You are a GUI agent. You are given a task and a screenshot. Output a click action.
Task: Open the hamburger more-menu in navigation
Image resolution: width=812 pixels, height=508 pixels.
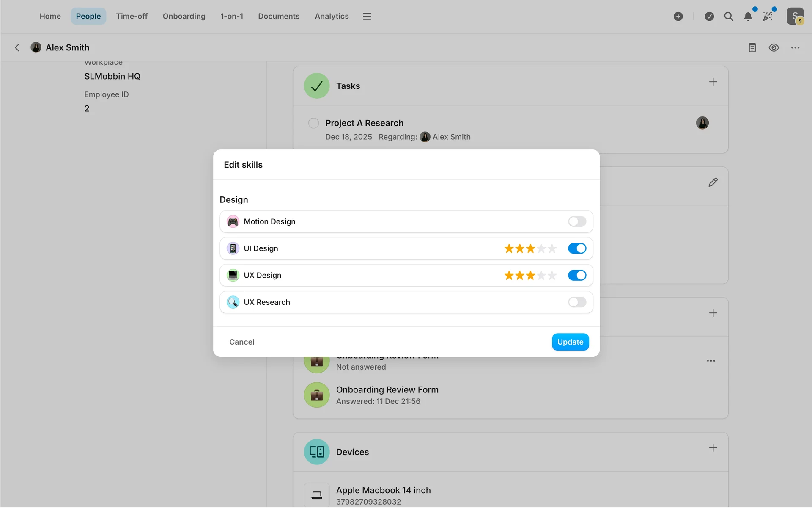click(x=367, y=17)
